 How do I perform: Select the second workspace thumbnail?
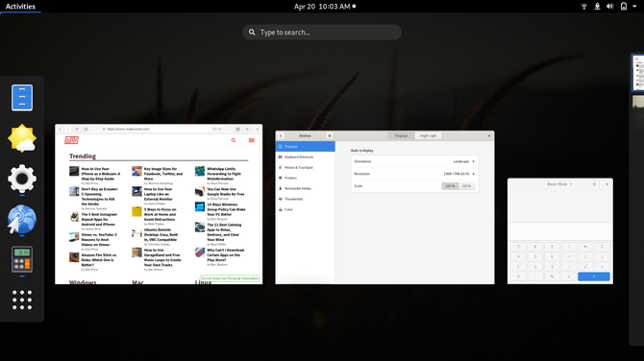tap(638, 113)
